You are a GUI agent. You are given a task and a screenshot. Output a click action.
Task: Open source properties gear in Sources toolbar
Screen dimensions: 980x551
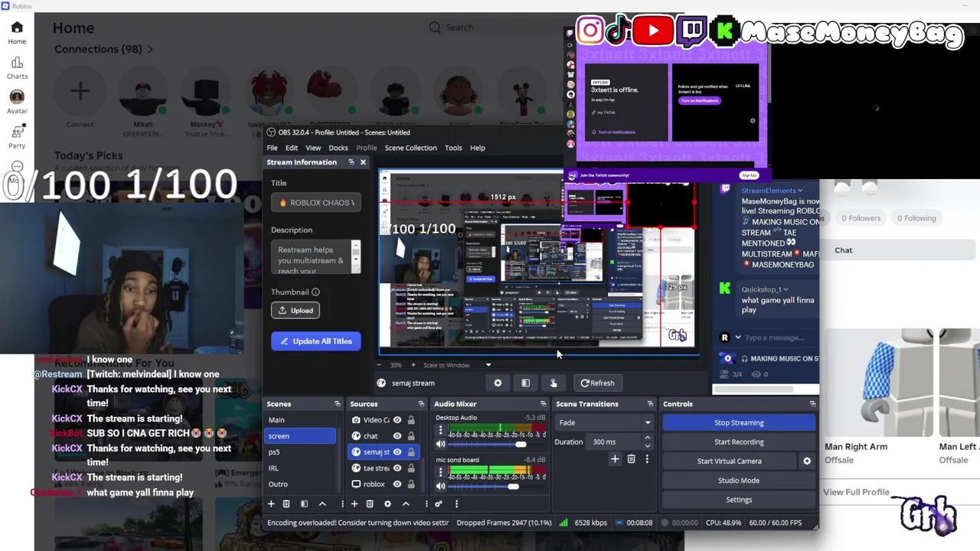tap(387, 504)
